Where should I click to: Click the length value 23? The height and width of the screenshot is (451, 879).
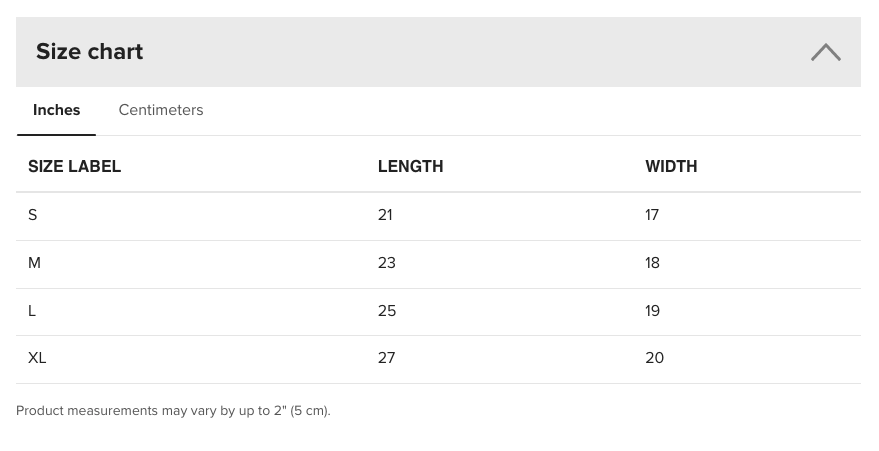coord(387,263)
